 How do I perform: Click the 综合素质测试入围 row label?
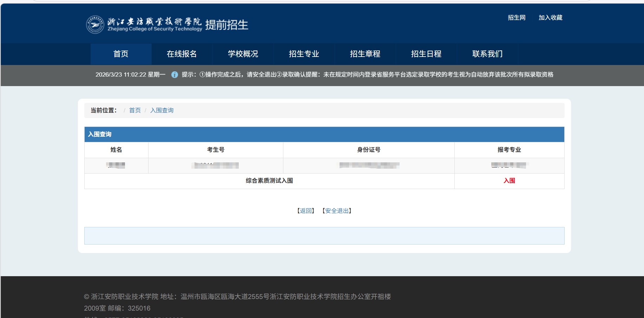click(x=269, y=181)
